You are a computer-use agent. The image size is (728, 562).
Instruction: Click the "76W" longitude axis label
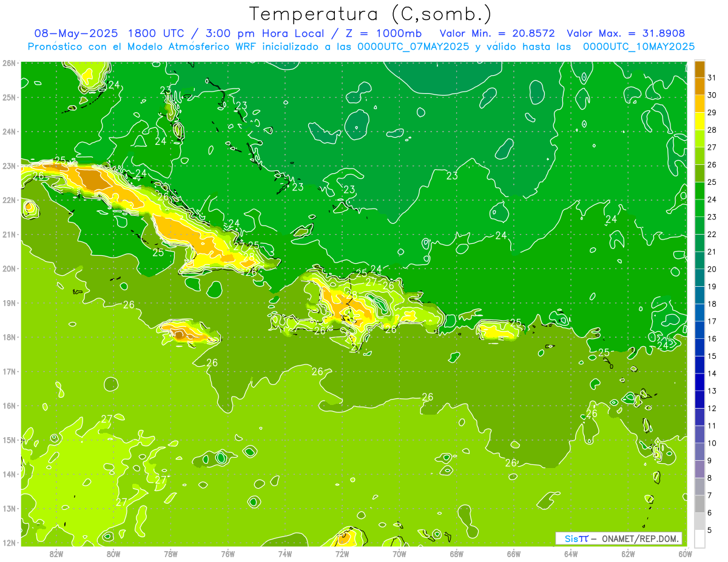pyautogui.click(x=227, y=554)
